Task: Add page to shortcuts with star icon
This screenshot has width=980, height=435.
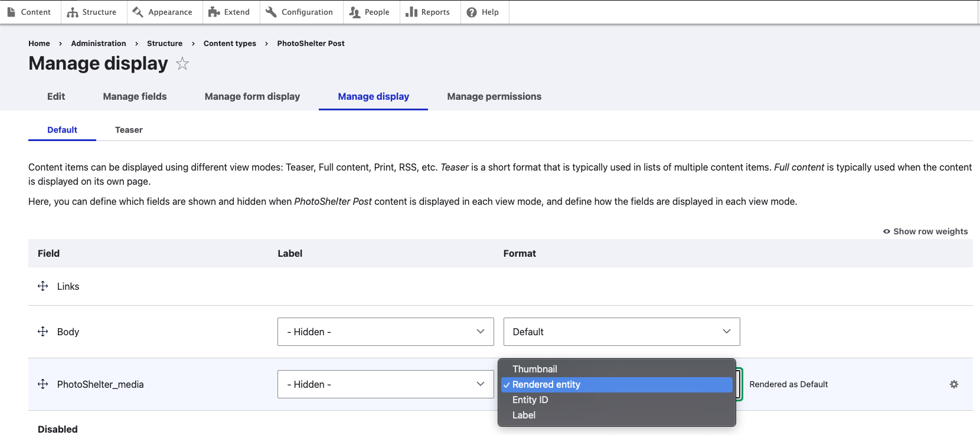Action: 182,64
